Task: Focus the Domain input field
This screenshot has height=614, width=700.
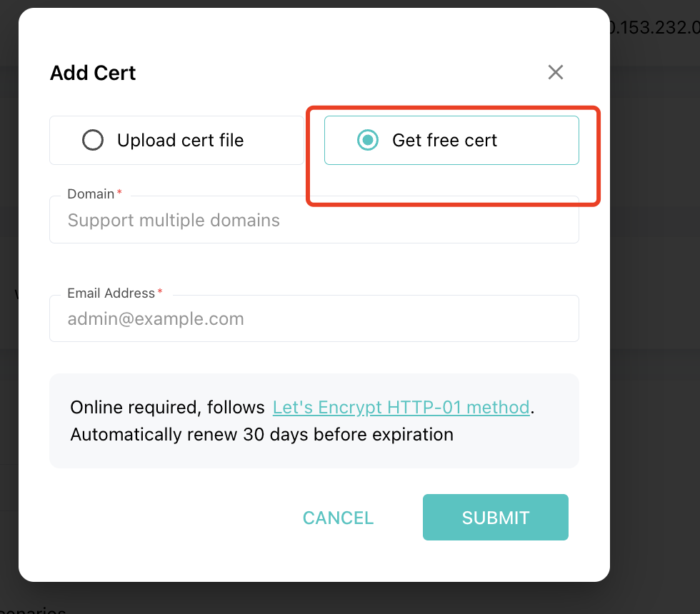Action: click(314, 220)
